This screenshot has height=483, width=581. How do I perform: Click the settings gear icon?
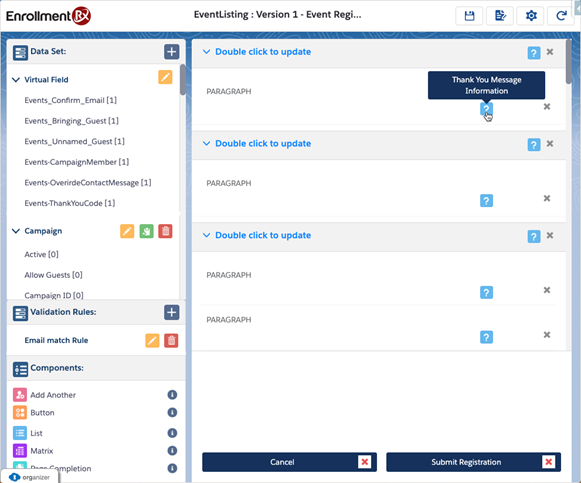click(531, 16)
